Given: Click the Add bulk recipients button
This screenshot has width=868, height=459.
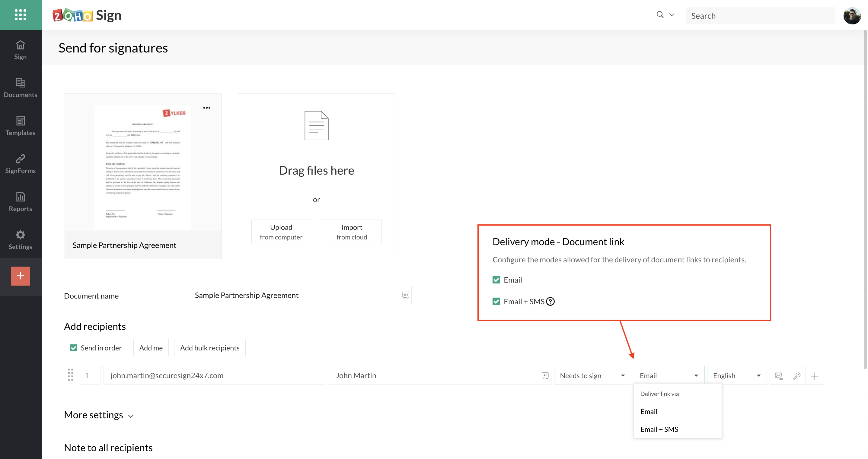Looking at the screenshot, I should (210, 348).
